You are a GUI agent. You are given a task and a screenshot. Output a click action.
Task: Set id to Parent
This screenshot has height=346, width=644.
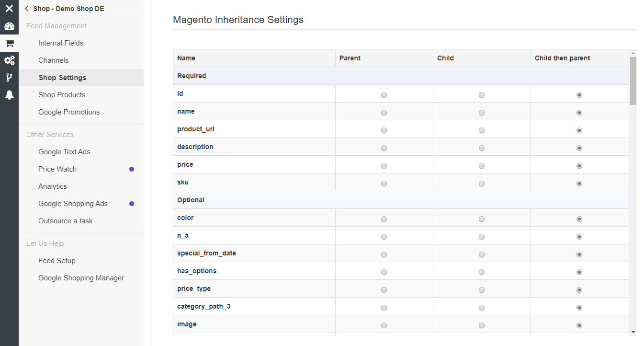pos(384,95)
